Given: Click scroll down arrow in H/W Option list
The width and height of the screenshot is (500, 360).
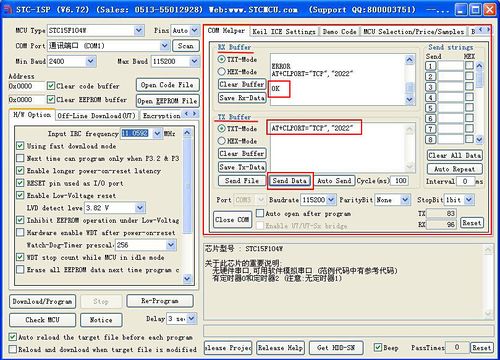Looking at the screenshot, I should (x=187, y=278).
